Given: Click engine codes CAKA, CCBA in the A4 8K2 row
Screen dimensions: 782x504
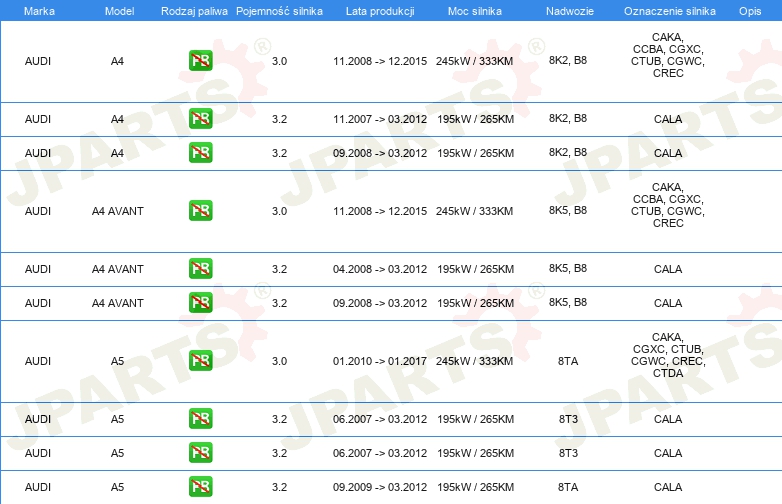Looking at the screenshot, I should click(668, 55).
